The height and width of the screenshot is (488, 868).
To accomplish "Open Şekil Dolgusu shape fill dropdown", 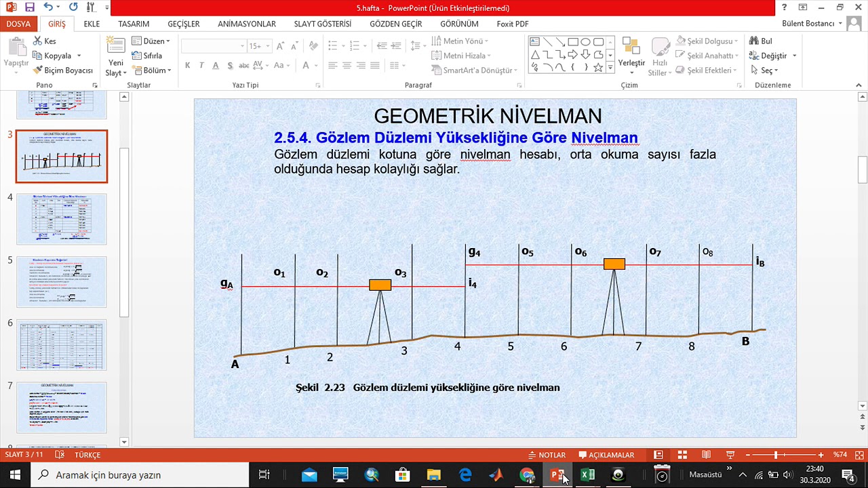I will [x=706, y=41].
